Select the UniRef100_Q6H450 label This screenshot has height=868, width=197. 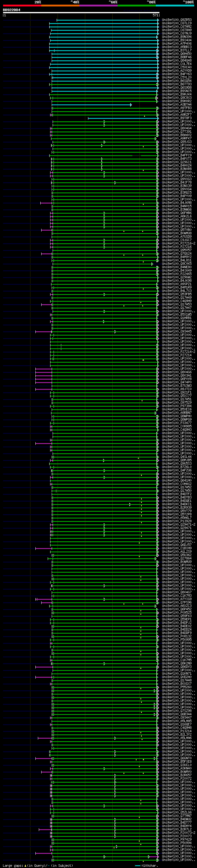(x=177, y=54)
